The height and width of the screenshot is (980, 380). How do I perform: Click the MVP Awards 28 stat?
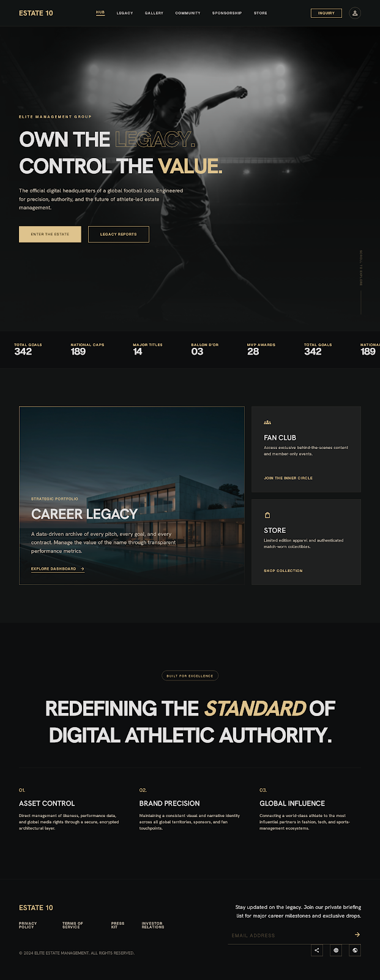tap(261, 349)
